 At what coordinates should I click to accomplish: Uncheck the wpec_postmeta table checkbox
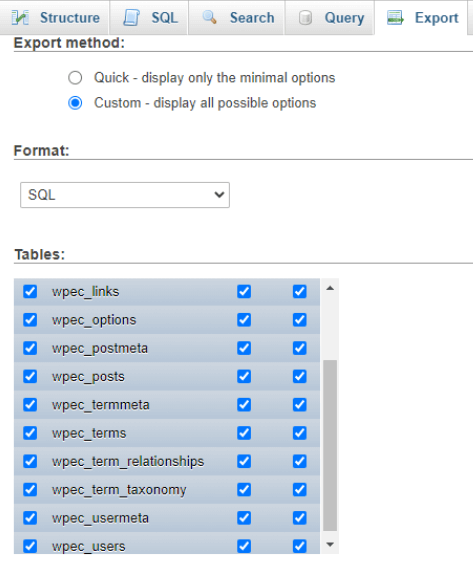pyautogui.click(x=30, y=348)
